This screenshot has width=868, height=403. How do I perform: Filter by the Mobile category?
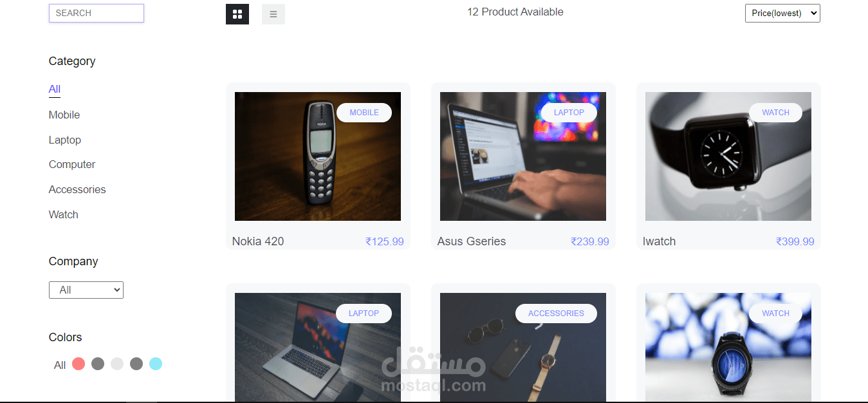pos(64,115)
